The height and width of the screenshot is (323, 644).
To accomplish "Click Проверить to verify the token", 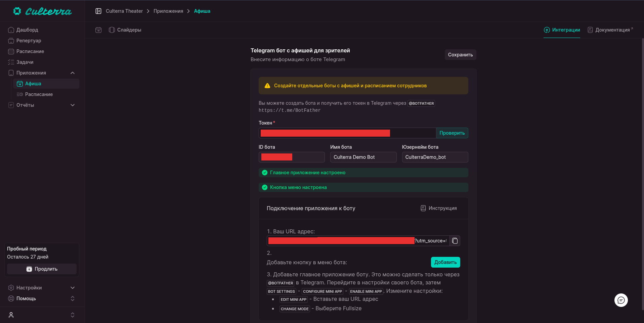I will click(452, 133).
